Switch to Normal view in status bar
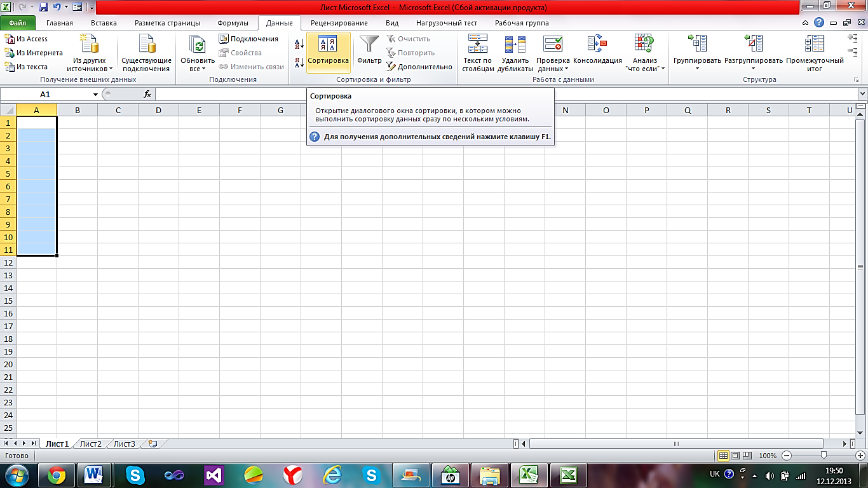 point(723,456)
